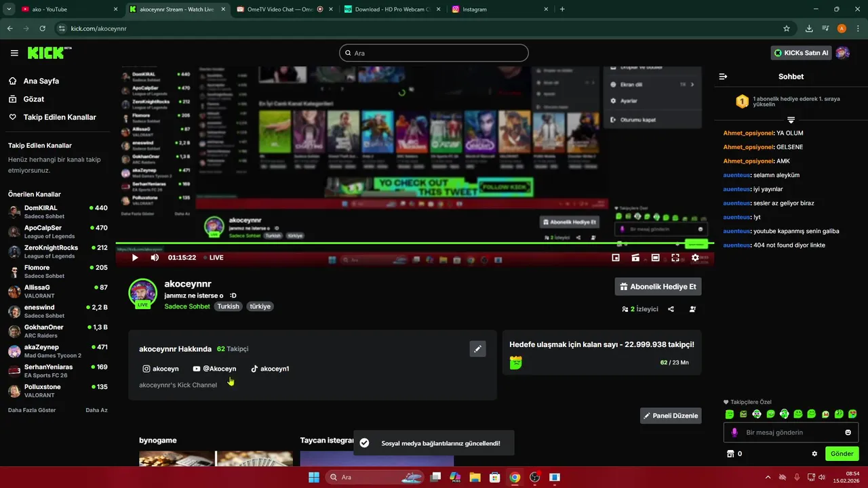The image size is (868, 488).
Task: Play or pause the stream video
Action: (x=135, y=258)
